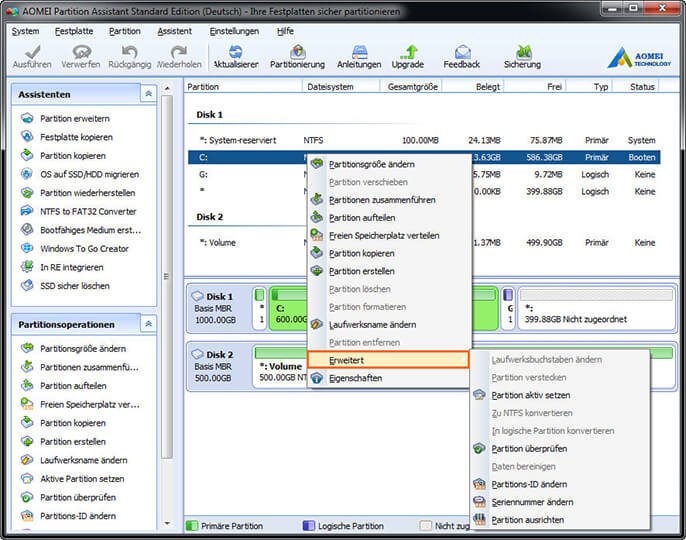The image size is (686, 540).
Task: Click NTFS to FAT32 Converter wizard
Action: 87,211
